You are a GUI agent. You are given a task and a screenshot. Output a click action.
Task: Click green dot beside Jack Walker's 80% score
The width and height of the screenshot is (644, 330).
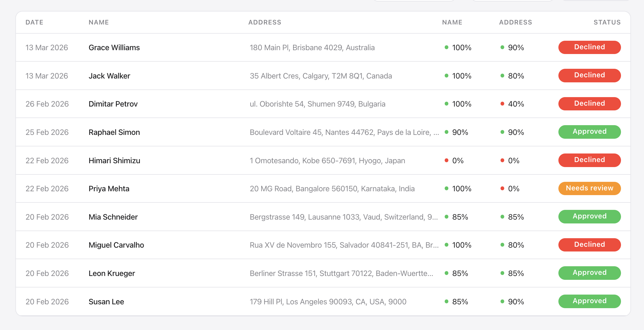502,76
